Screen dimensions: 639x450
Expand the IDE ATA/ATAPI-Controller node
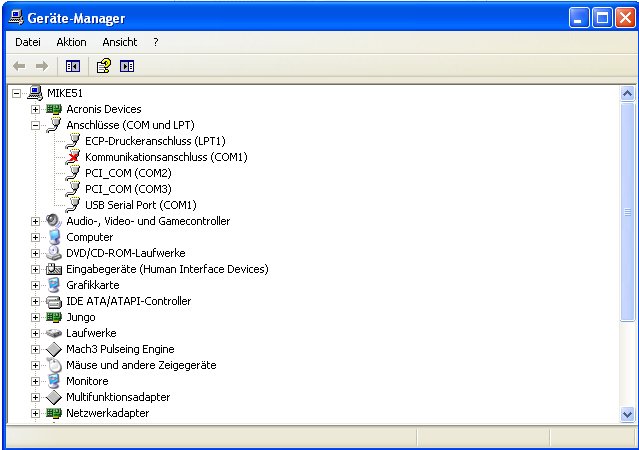click(x=35, y=301)
